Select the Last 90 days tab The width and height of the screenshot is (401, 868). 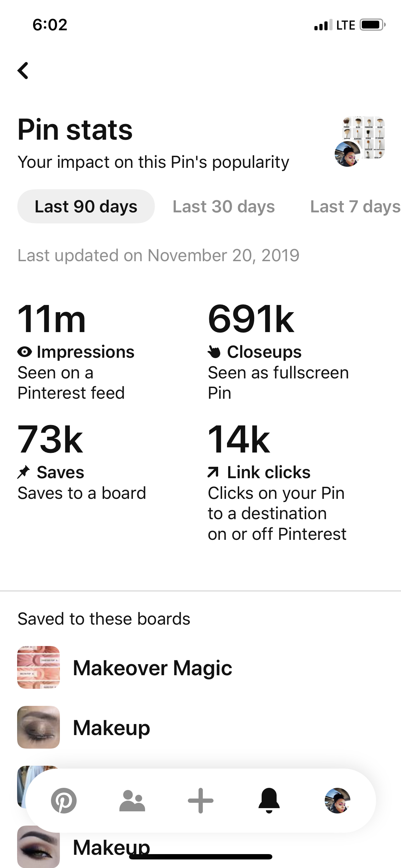(x=86, y=207)
